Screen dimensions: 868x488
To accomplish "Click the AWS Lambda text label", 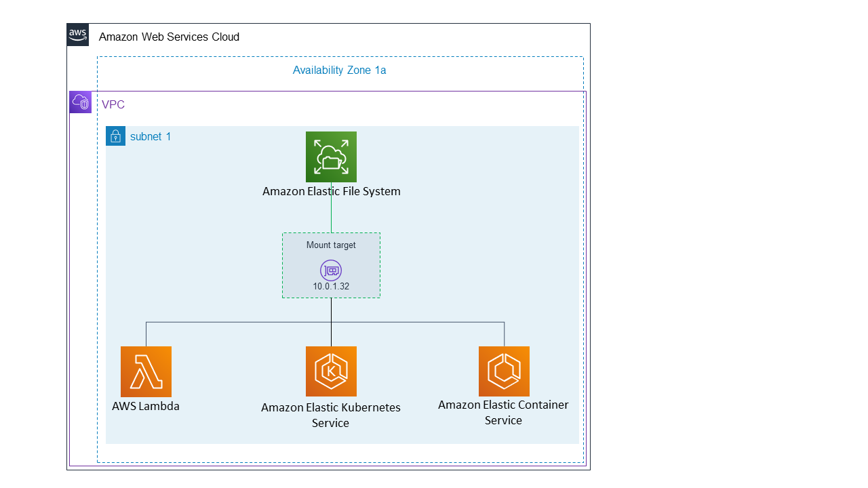I will click(x=146, y=406).
